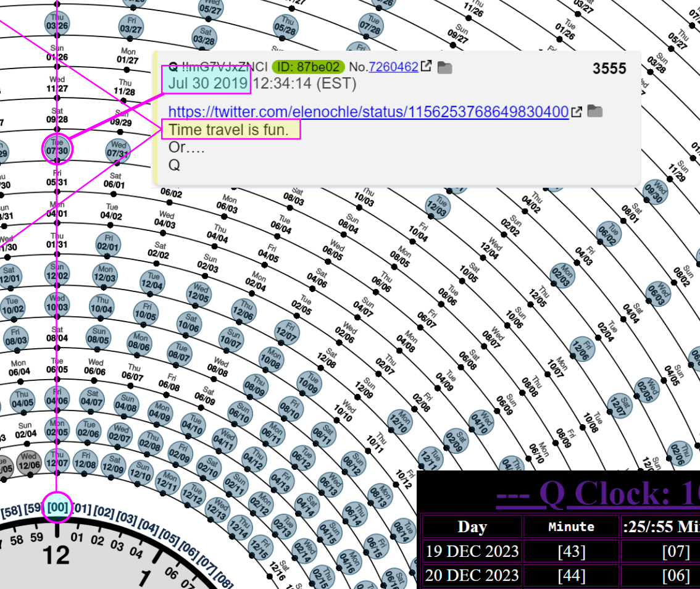Select the Wed 07/31 date node

[x=118, y=151]
